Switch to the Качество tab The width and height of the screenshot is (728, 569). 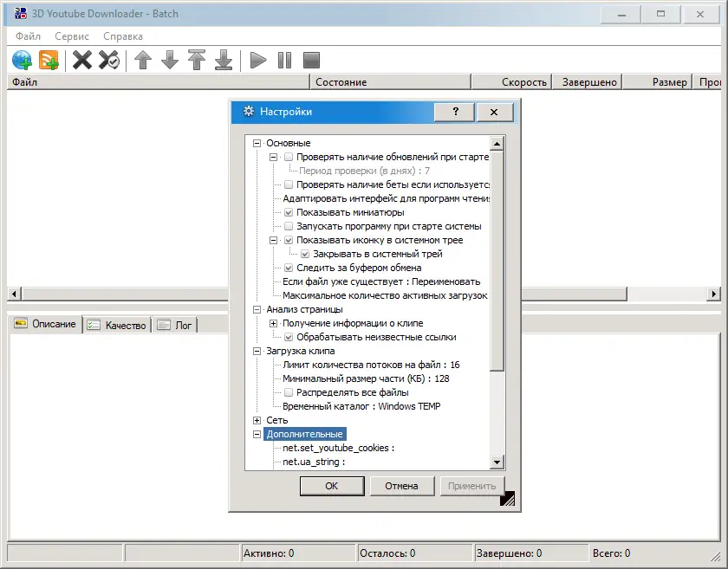pyautogui.click(x=118, y=326)
